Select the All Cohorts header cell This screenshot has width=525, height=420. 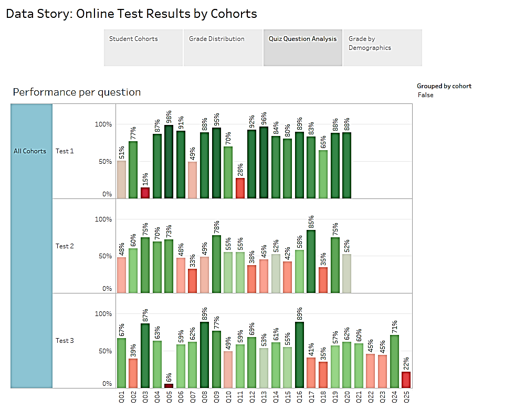tap(30, 151)
